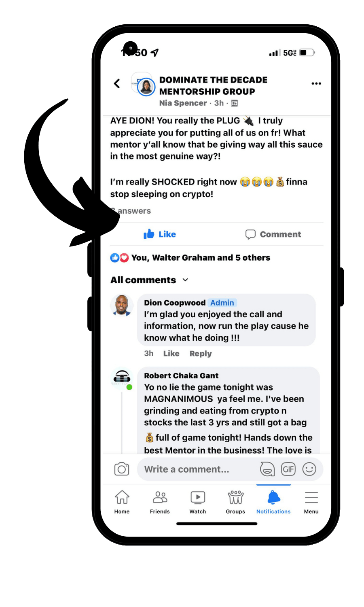The height and width of the screenshot is (607, 364).
Task: Open the Watch tab
Action: tap(198, 502)
